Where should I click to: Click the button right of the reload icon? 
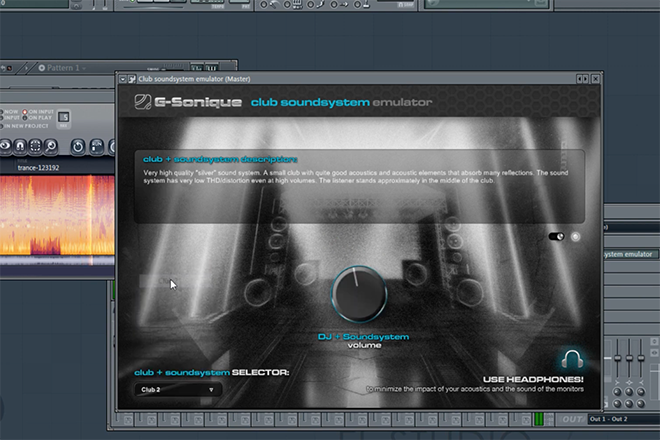[x=96, y=147]
